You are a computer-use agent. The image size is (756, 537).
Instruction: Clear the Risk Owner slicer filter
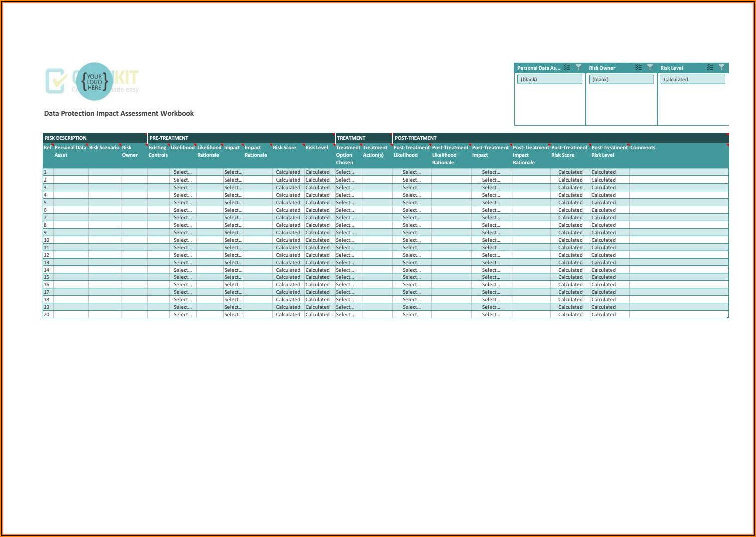coord(650,67)
